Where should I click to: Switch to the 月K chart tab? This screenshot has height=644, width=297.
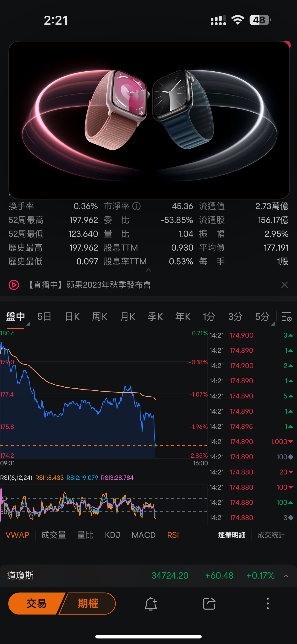128,316
